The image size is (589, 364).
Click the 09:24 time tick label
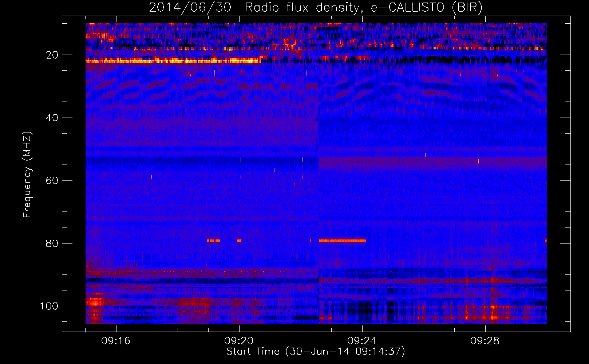(362, 341)
